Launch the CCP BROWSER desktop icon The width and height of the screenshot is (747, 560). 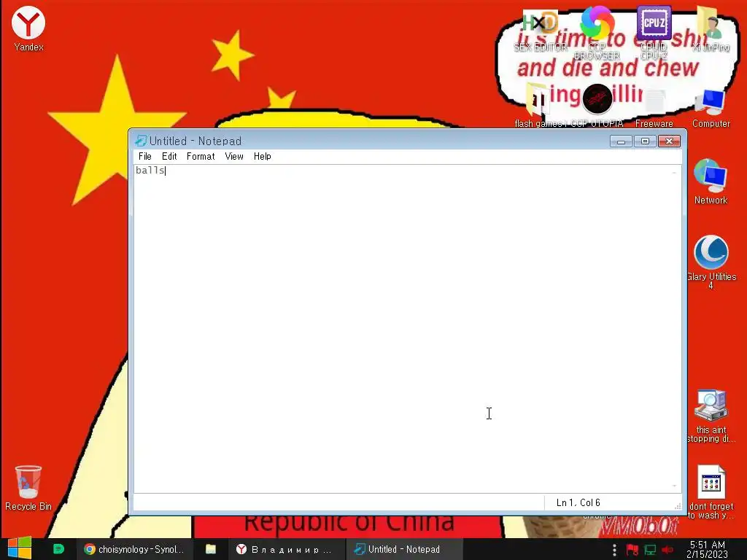point(597,32)
